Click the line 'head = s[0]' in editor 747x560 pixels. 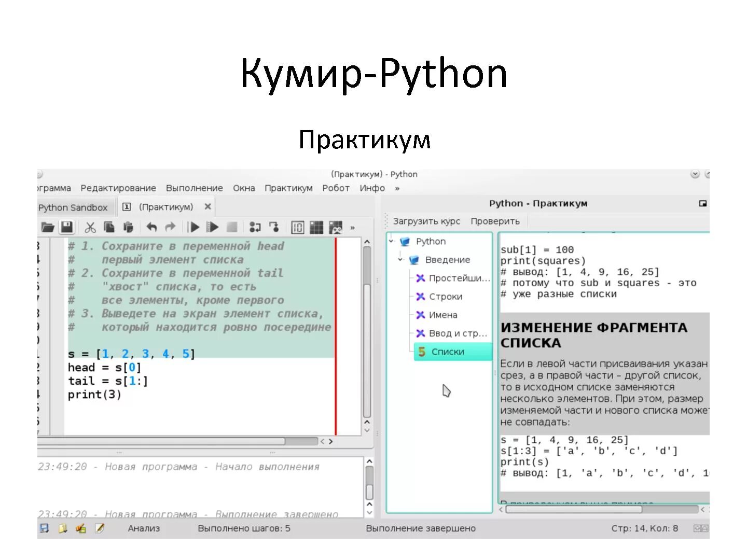[104, 368]
